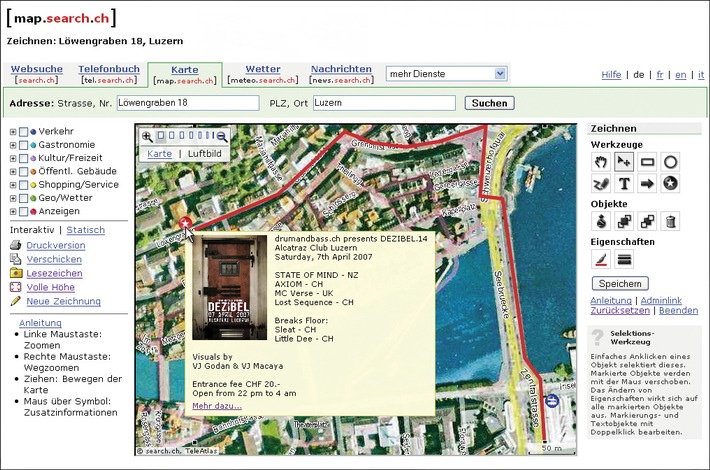The width and height of the screenshot is (710, 470).
Task: Click the zoom-in magnifier on map
Action: tap(147, 136)
